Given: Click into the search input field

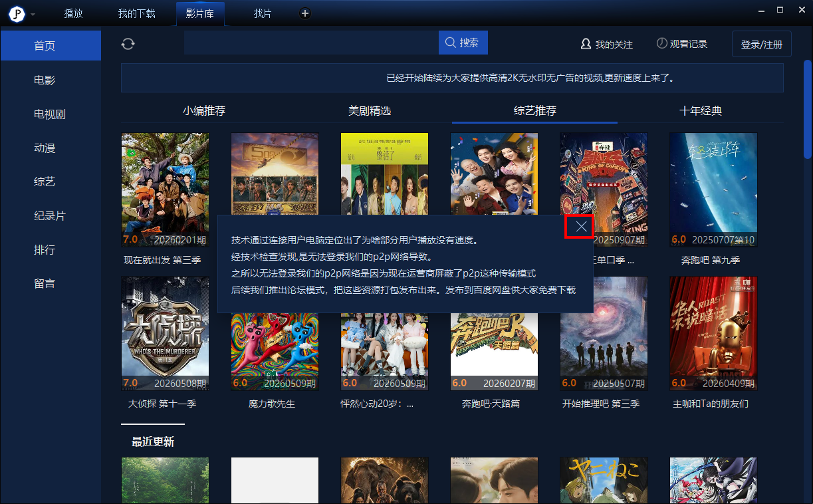Looking at the screenshot, I should [311, 43].
